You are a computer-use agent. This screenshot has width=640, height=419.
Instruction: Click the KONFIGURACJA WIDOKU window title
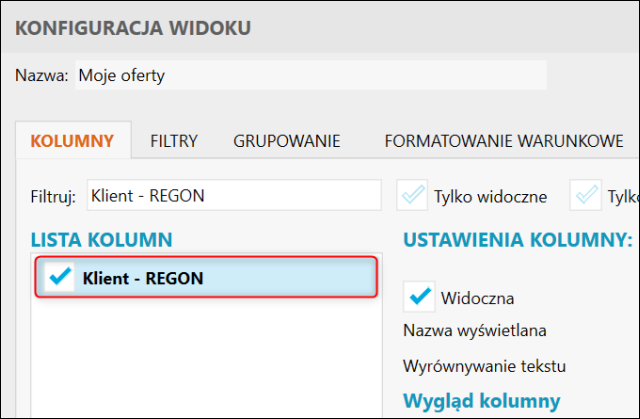point(134,28)
